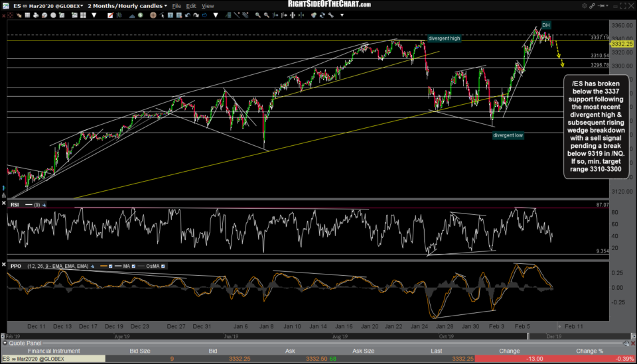Screen dimensions: 637x364
Task: Click the Financial Instrument column header
Action: 54,351
